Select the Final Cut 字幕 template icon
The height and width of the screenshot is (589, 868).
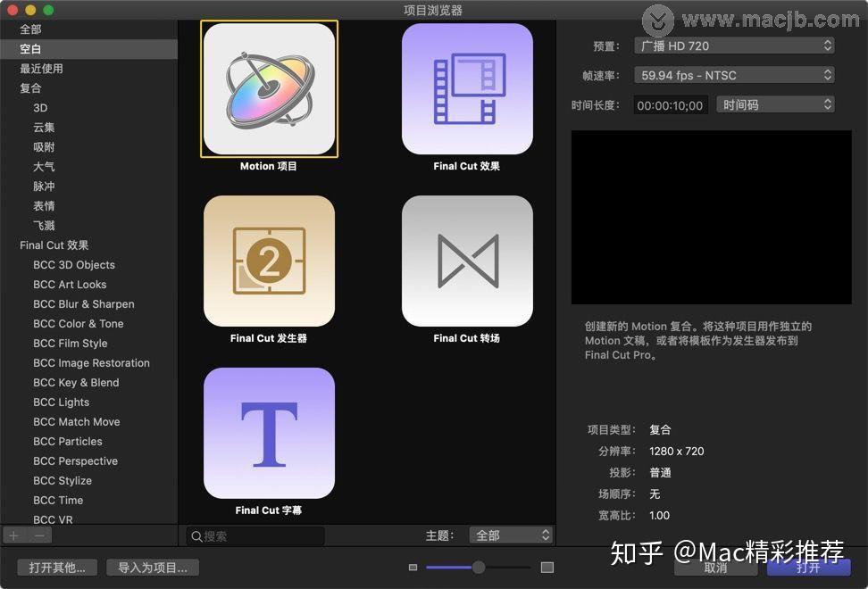(x=269, y=433)
